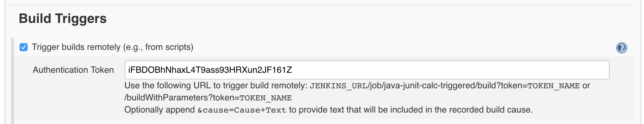
Task: Click the 'Optionally append' text
Action: pos(160,110)
